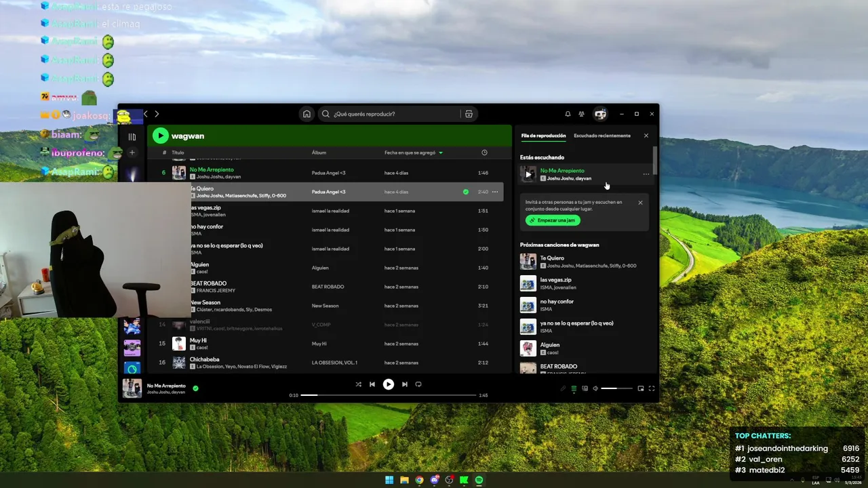The width and height of the screenshot is (868, 488).
Task: Toggle the green saved checkmark on Te Quiero
Action: pyautogui.click(x=465, y=192)
